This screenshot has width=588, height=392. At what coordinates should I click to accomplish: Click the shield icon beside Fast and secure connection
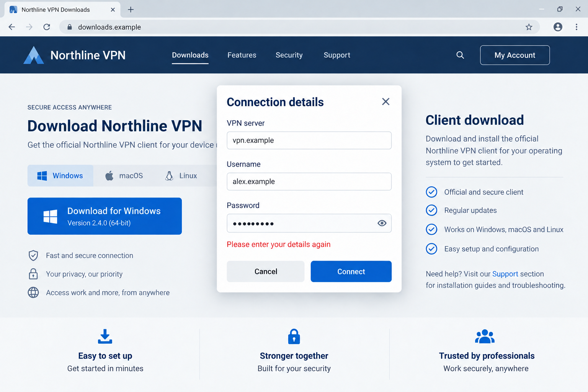[33, 255]
